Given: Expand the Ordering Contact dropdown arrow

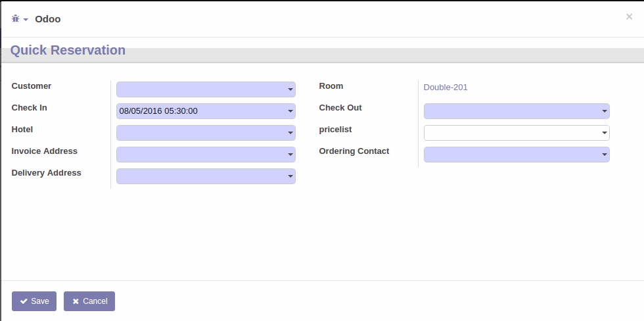Looking at the screenshot, I should 605,155.
